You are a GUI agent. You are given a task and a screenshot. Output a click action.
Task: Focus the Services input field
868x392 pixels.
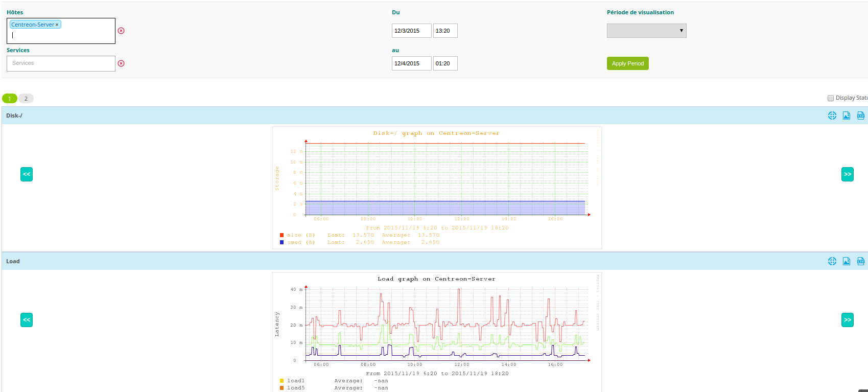point(61,63)
